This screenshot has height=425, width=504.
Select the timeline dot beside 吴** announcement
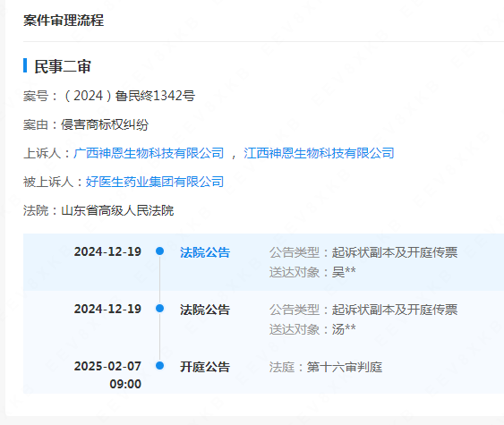[159, 251]
